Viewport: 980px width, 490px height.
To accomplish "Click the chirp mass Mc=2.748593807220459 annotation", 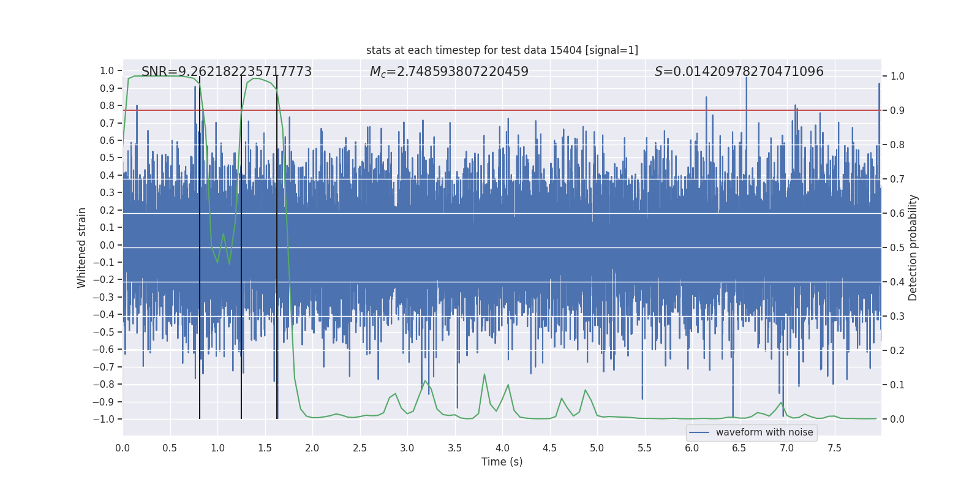I will tap(449, 72).
